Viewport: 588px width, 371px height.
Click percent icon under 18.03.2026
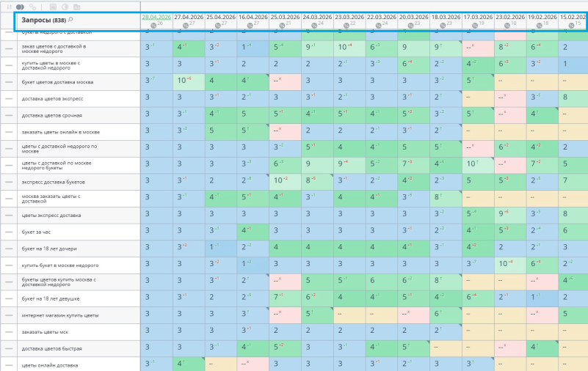443,26
